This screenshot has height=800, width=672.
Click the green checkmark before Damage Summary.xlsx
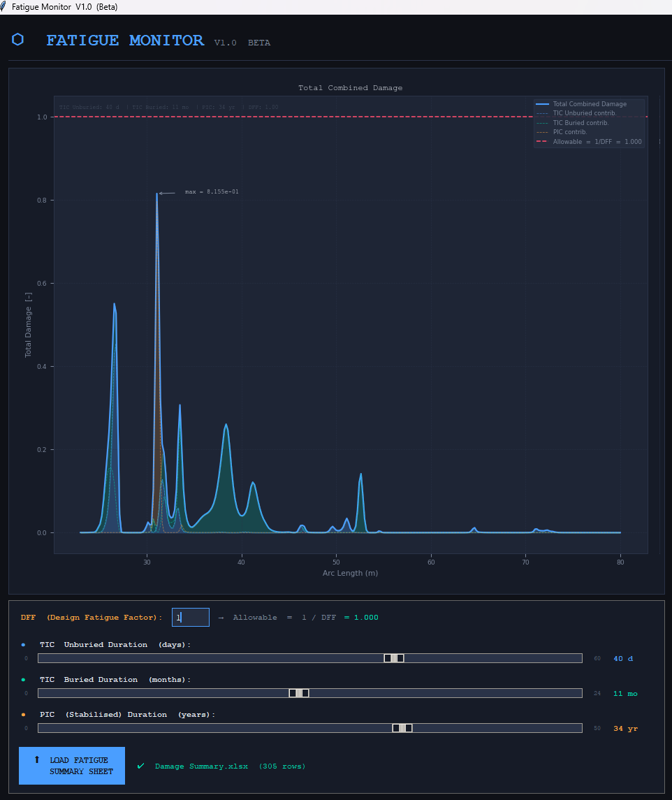point(140,766)
